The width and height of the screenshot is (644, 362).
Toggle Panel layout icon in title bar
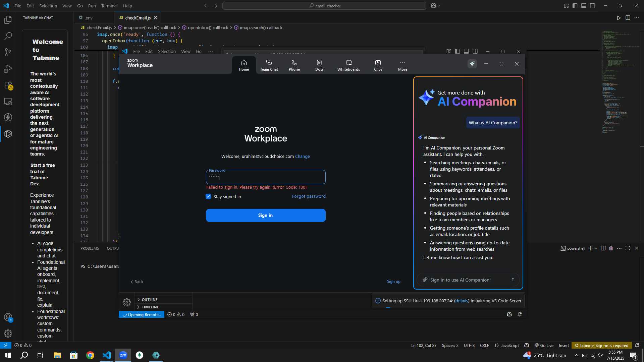[584, 6]
